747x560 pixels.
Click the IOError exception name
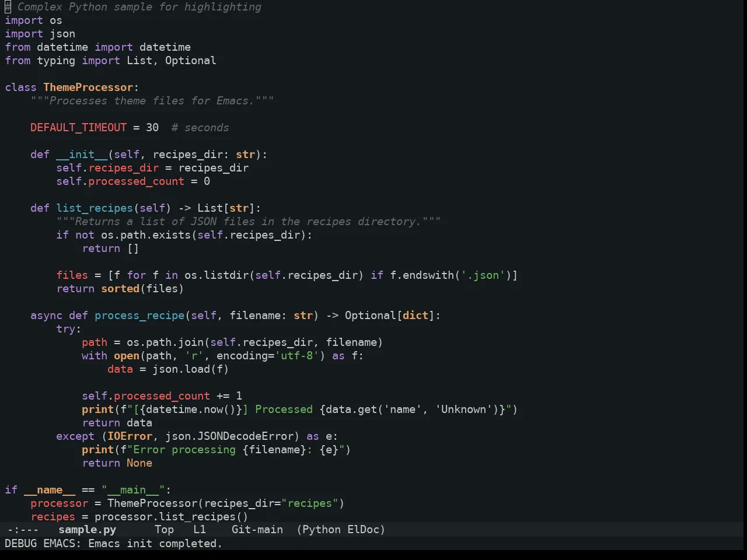130,436
